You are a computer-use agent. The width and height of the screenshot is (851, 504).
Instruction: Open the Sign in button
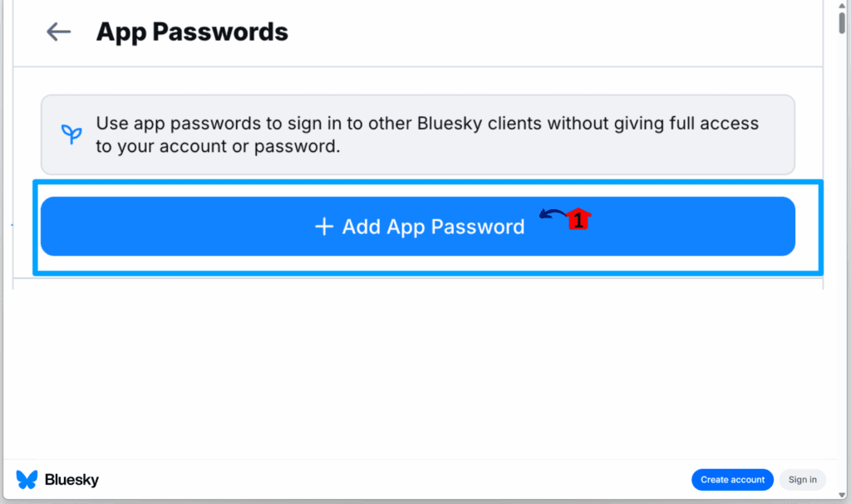(x=802, y=480)
